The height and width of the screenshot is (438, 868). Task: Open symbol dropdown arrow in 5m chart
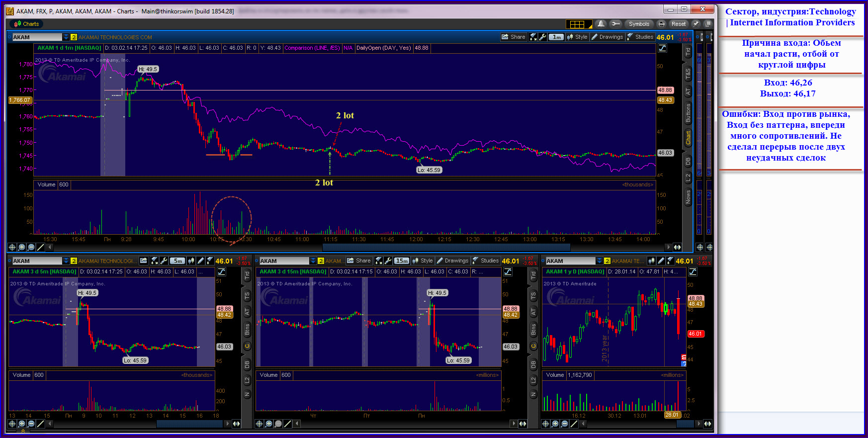(x=66, y=261)
